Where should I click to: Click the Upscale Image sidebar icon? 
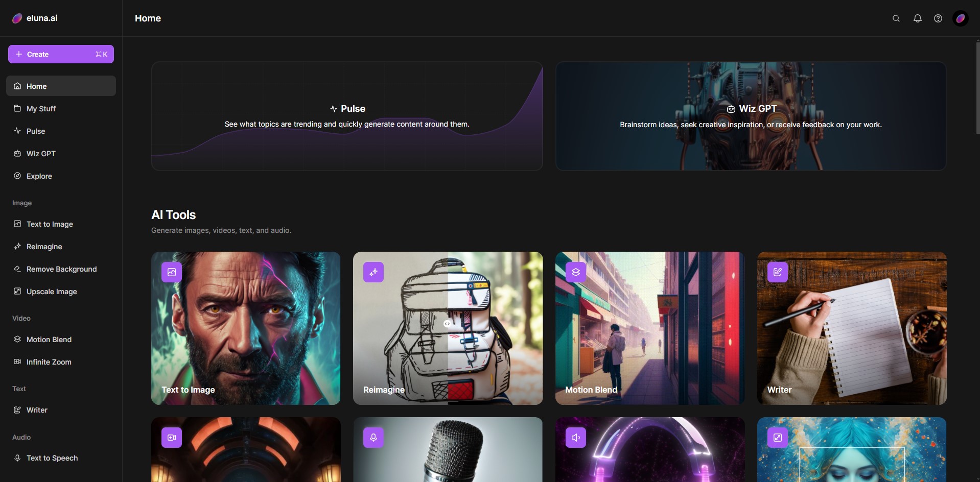(x=17, y=291)
